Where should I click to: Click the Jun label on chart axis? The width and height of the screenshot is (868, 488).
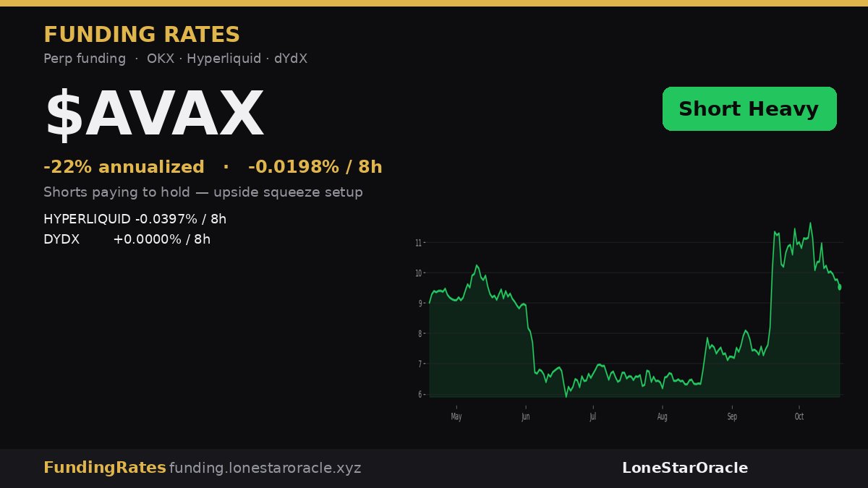pyautogui.click(x=525, y=416)
